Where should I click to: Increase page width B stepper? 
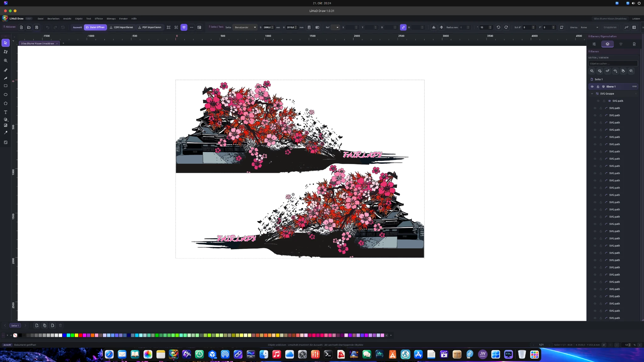[272, 26]
